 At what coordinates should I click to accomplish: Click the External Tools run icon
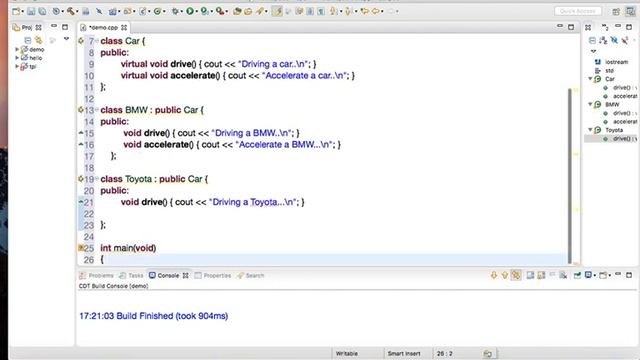(x=220, y=11)
